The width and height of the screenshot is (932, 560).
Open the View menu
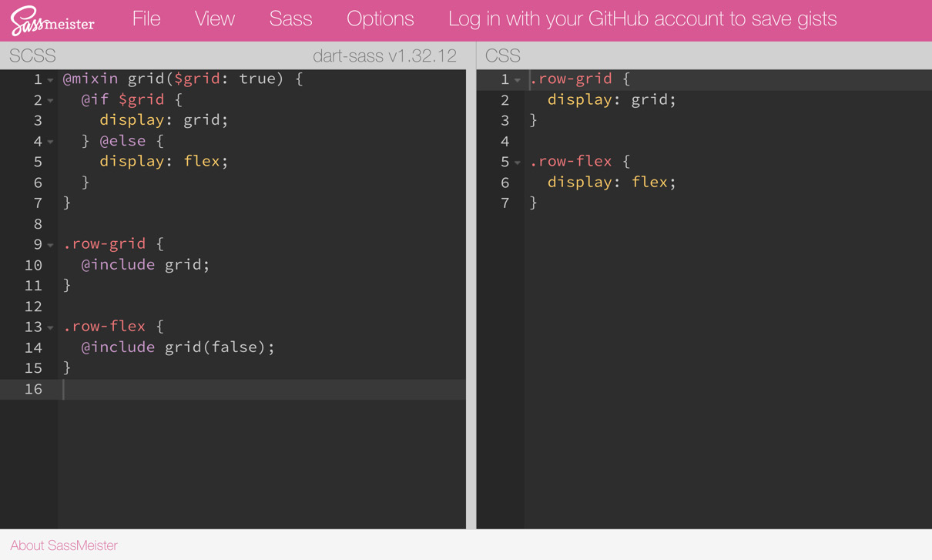click(214, 19)
